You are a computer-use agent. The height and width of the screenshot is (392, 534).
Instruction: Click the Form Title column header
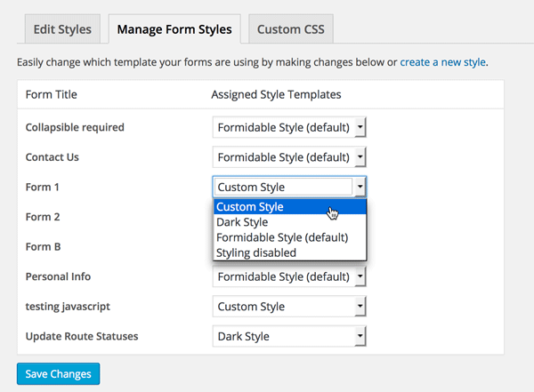(x=53, y=94)
